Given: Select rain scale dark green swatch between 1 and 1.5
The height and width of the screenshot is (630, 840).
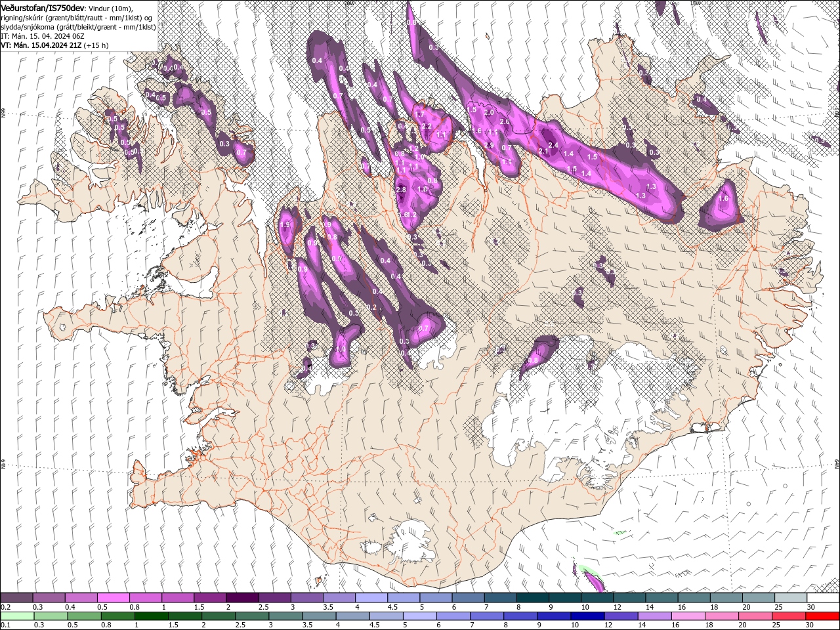Looking at the screenshot, I should coord(152,616).
